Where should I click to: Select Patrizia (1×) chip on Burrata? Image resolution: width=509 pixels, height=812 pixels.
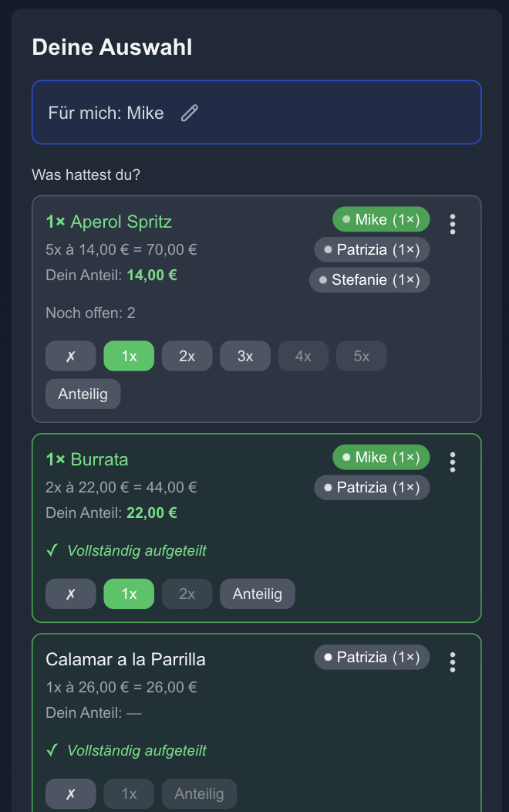tap(372, 488)
